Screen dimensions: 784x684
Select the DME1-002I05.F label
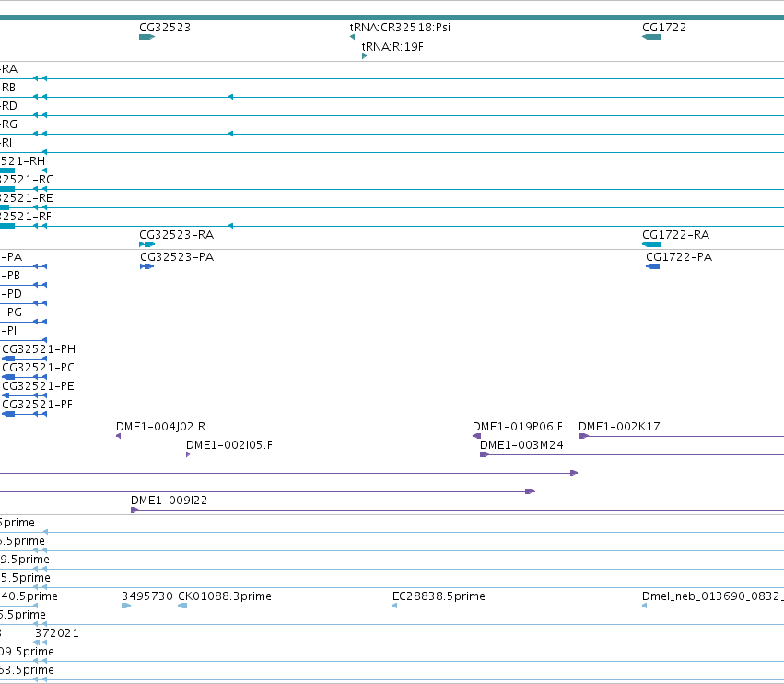[229, 445]
